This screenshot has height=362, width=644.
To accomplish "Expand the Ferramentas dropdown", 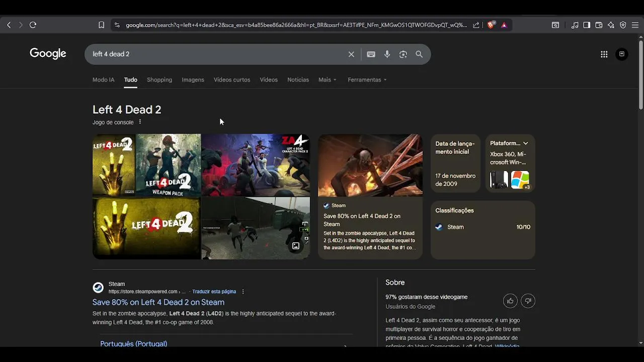I will tap(367, 80).
